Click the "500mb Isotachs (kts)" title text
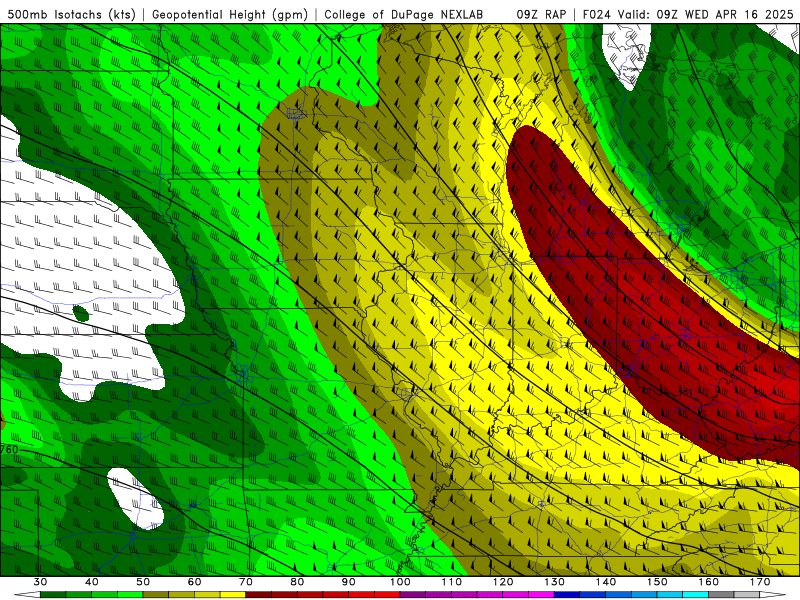This screenshot has width=800, height=600. 71,14
